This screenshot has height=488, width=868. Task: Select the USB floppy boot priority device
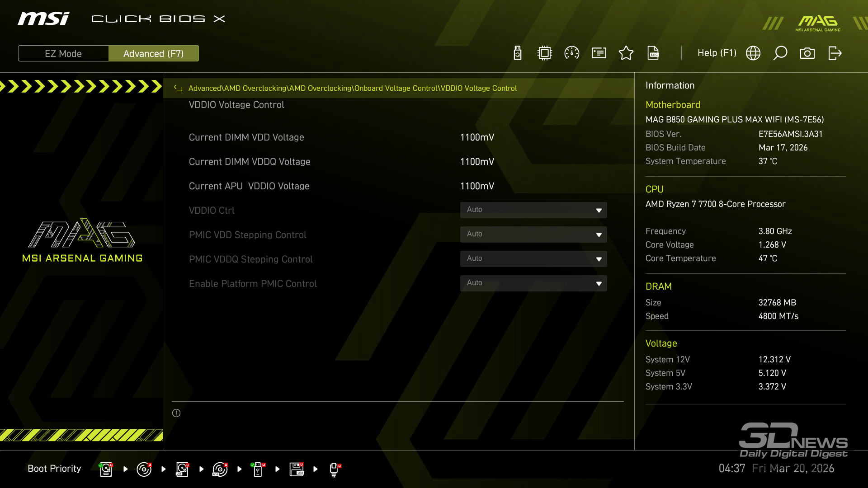297,469
